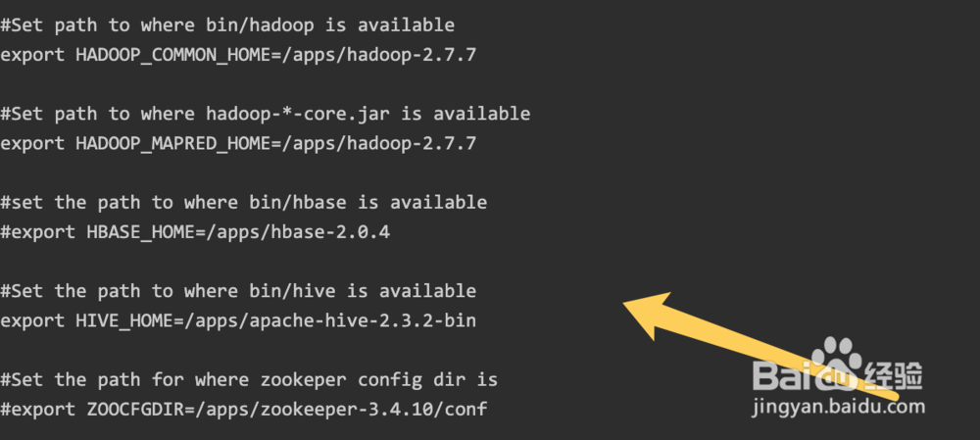Click the commented export ZOOCFGDIR line
Image resolution: width=980 pixels, height=440 pixels.
pos(244,410)
